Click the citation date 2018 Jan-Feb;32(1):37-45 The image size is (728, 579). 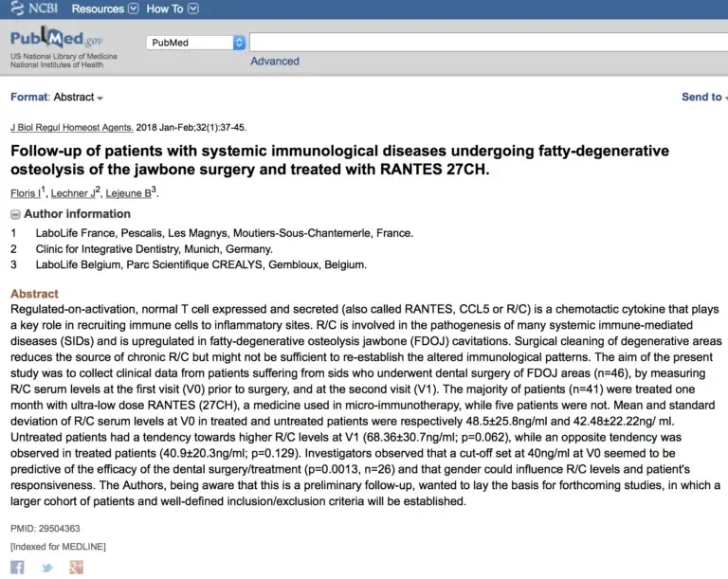[x=191, y=127]
